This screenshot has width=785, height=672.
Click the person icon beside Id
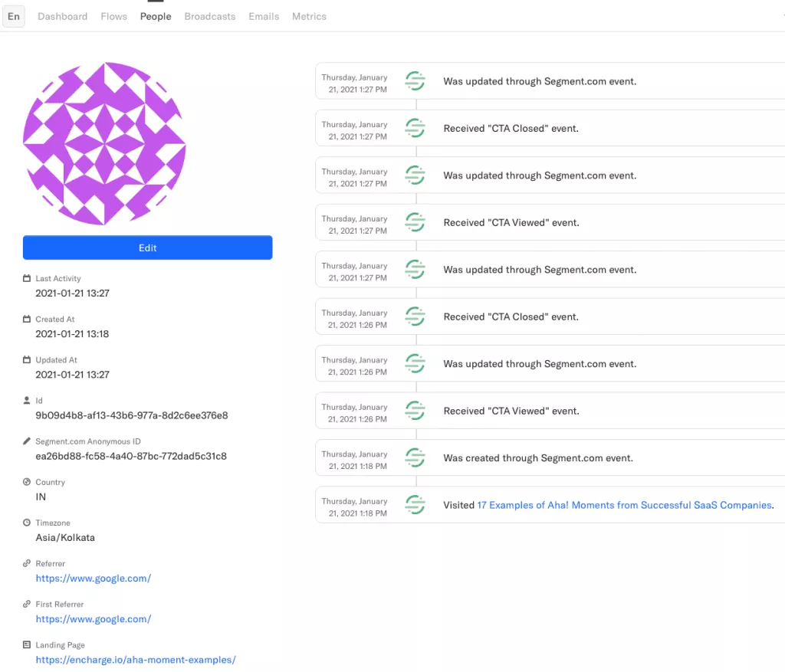27,400
